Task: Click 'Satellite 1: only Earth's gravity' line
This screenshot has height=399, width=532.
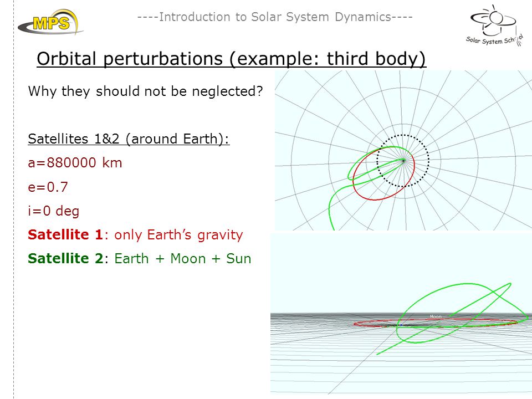Action: point(135,235)
